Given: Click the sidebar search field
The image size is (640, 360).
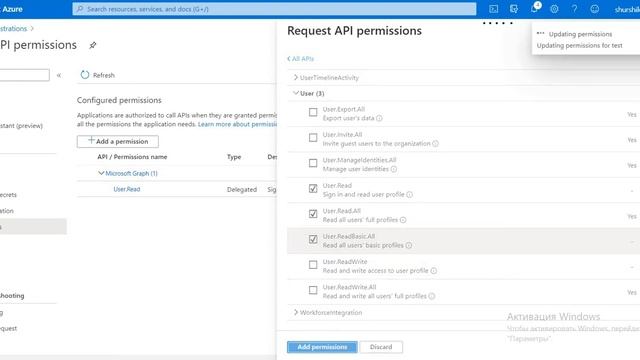Looking at the screenshot, I should pyautogui.click(x=24, y=75).
